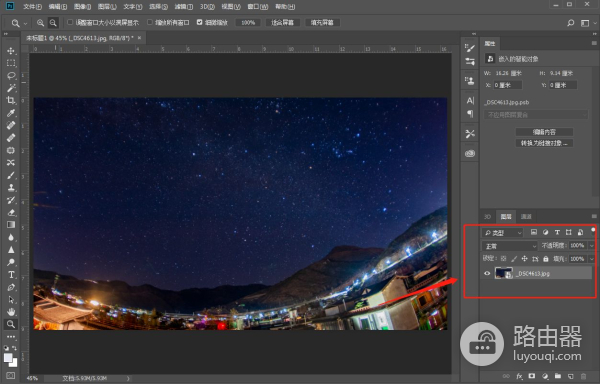Toggle lock all padlock icon

(x=546, y=259)
